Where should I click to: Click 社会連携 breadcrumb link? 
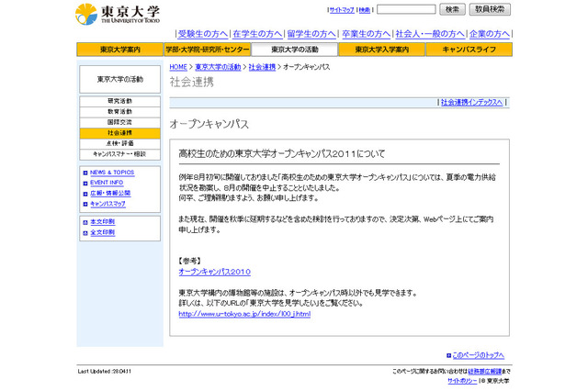262,67
